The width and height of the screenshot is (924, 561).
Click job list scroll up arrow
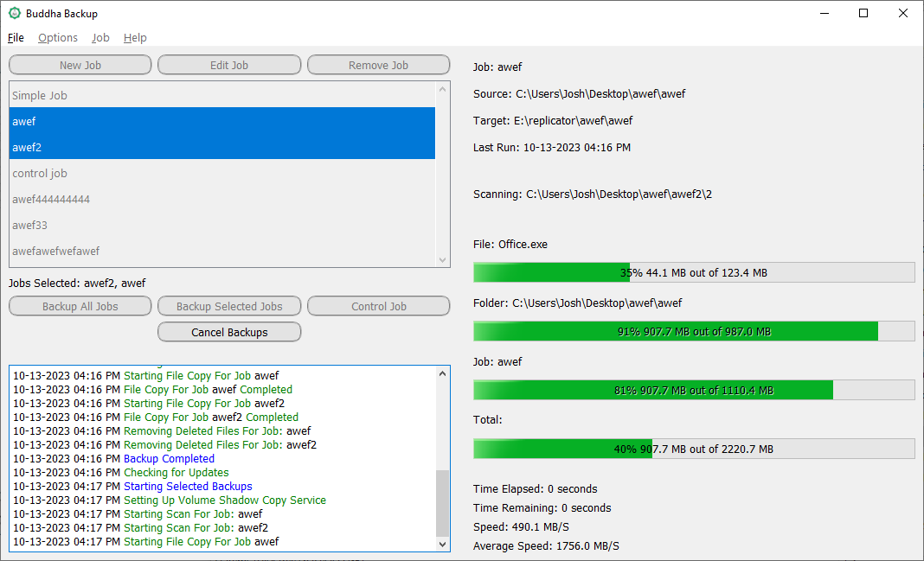coord(443,89)
